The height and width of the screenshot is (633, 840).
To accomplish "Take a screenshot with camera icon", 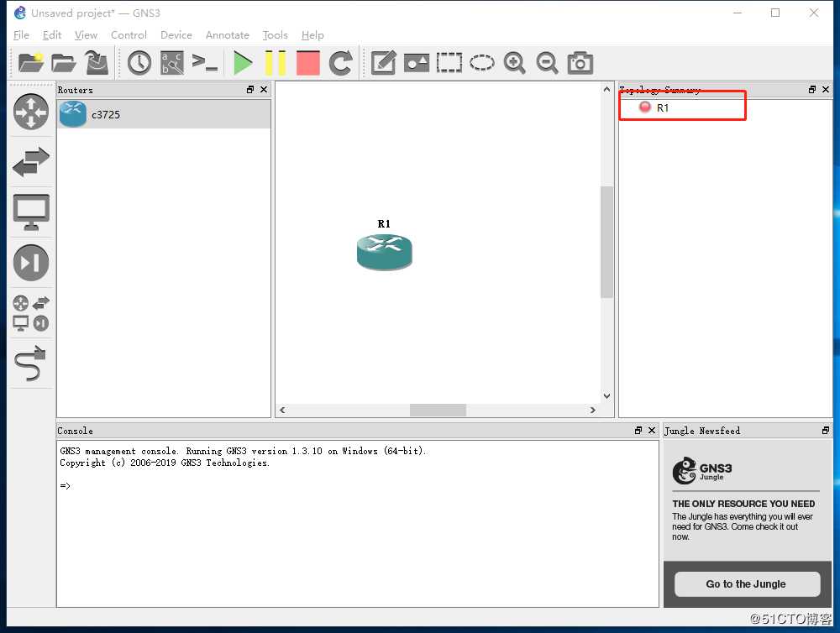I will [580, 63].
